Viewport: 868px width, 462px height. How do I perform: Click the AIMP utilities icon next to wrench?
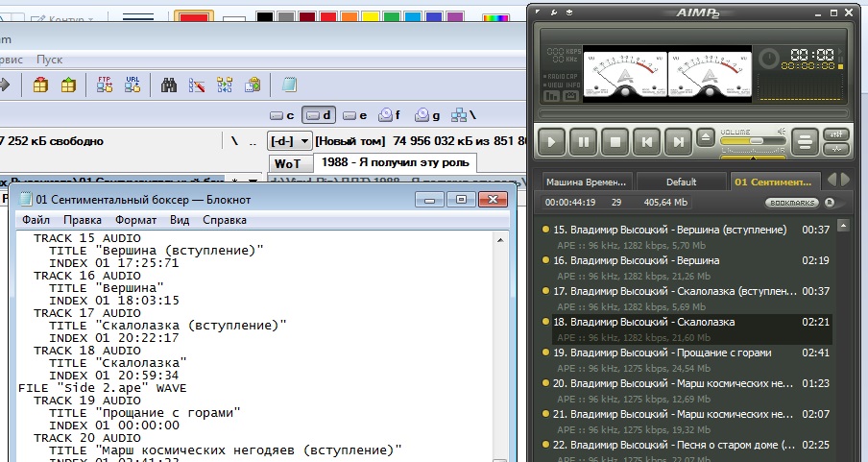click(569, 12)
